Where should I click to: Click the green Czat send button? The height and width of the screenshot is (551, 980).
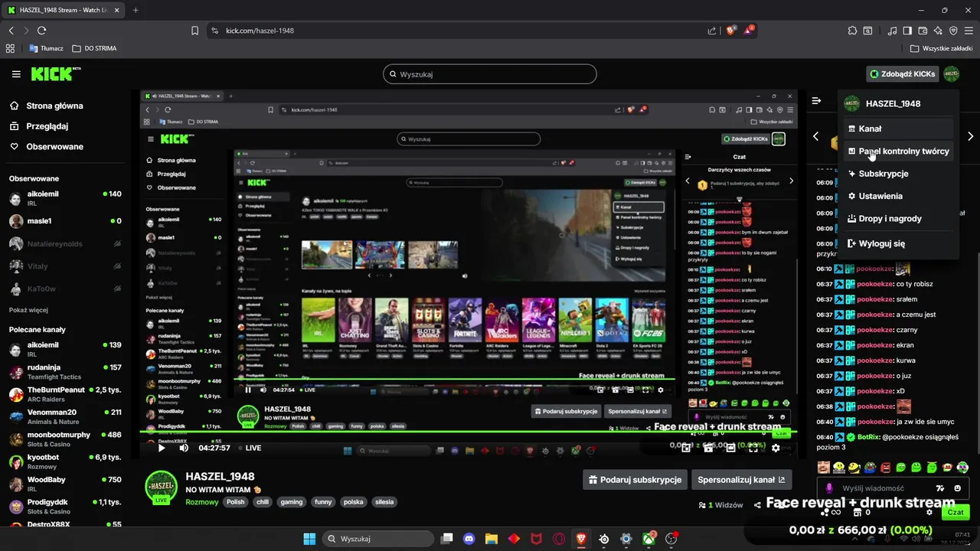(955, 512)
